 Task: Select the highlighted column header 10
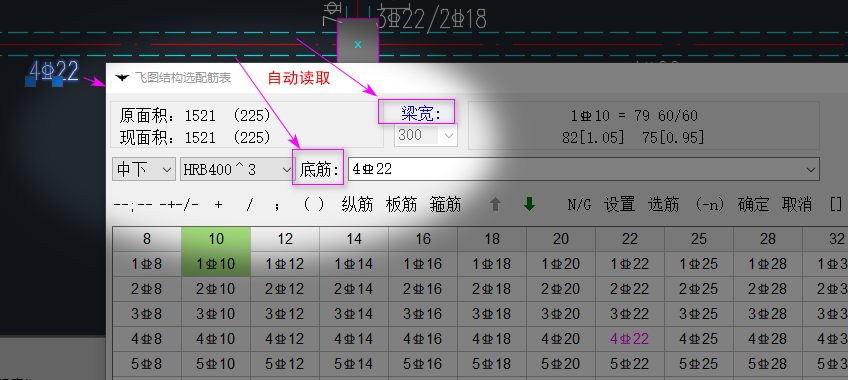pos(216,238)
